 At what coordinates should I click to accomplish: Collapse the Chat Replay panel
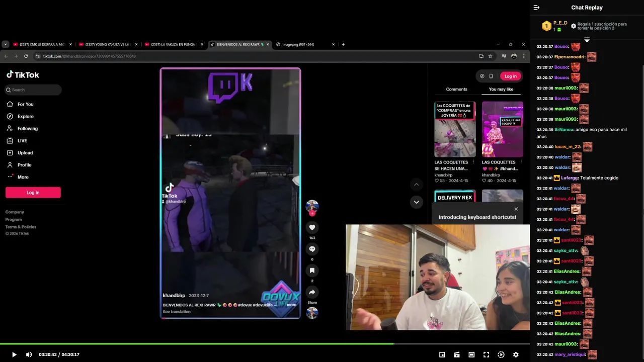point(536,8)
